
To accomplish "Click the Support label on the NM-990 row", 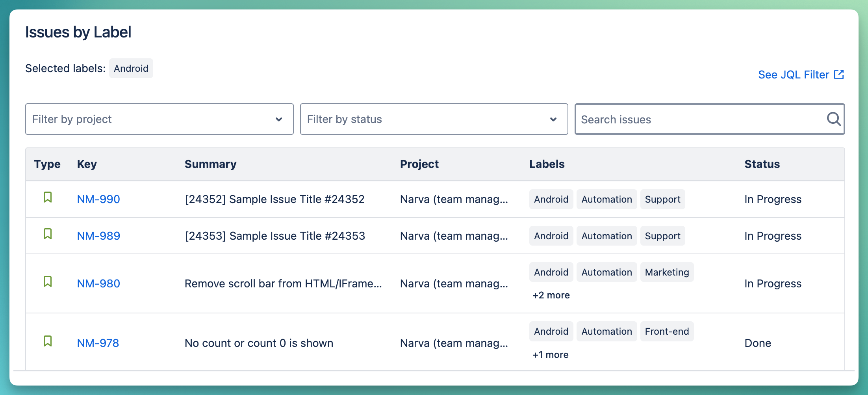I will click(662, 199).
